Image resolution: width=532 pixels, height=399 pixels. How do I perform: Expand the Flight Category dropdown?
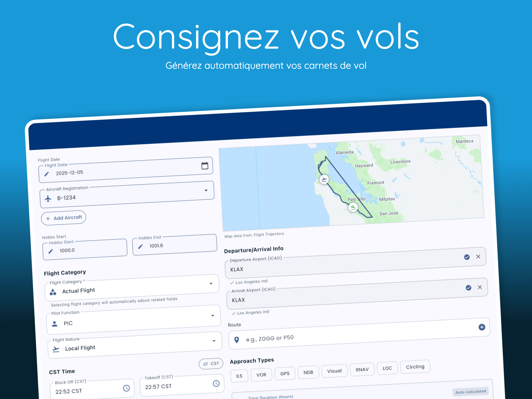(211, 284)
